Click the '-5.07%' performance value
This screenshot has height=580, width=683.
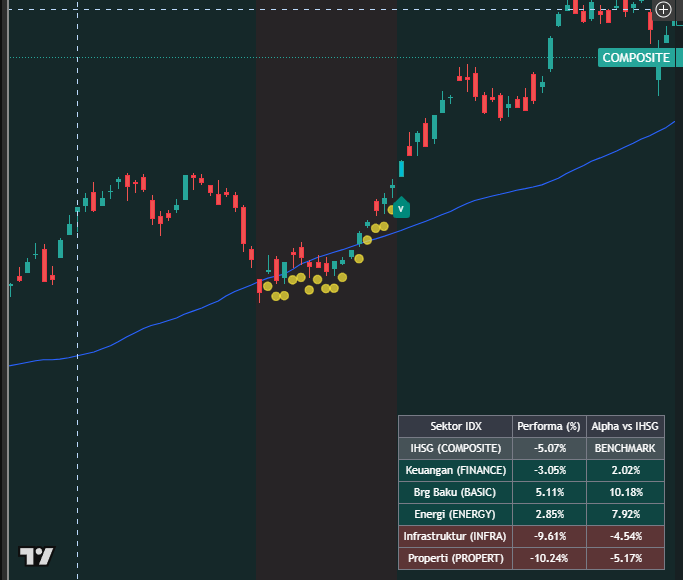coord(549,448)
